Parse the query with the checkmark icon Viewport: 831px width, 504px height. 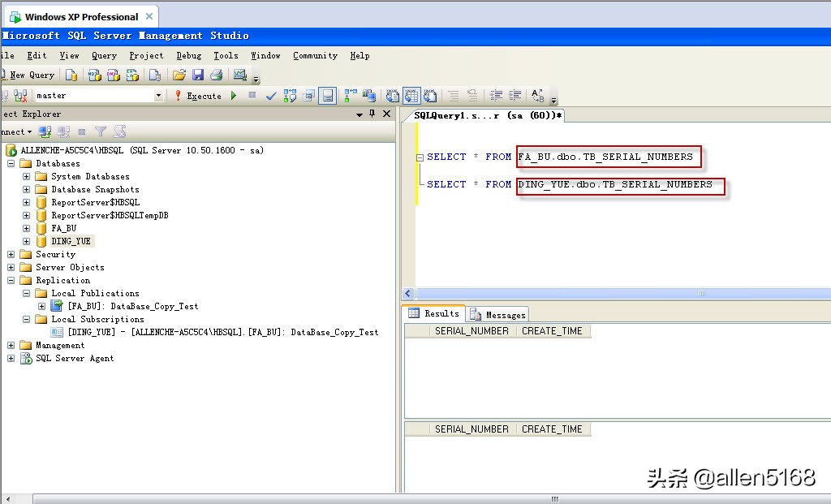(x=271, y=95)
